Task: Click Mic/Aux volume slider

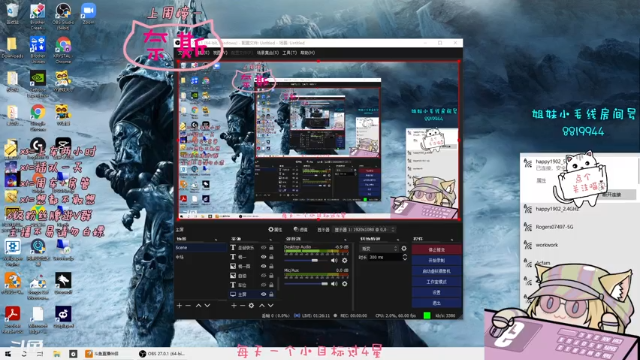Action: (x=307, y=284)
